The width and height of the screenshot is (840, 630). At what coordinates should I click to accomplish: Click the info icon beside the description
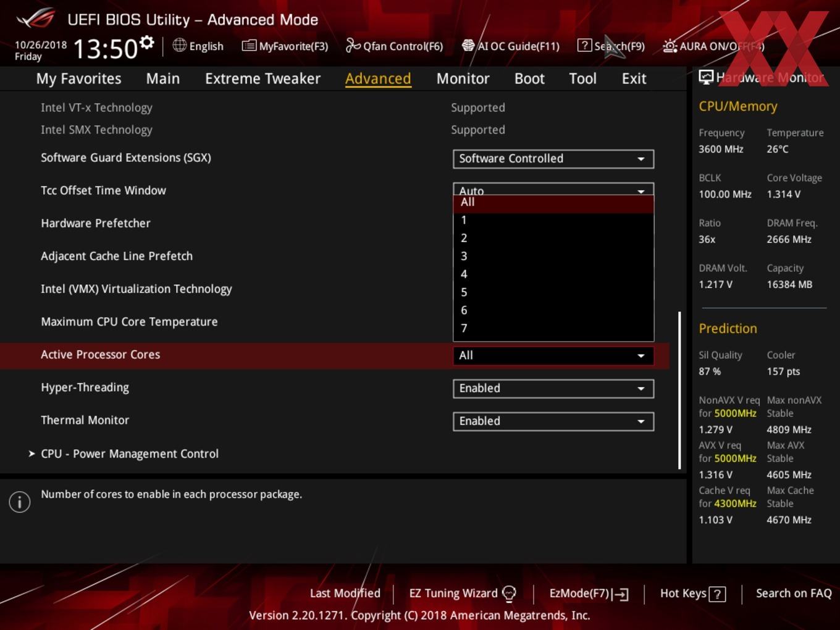coord(20,502)
